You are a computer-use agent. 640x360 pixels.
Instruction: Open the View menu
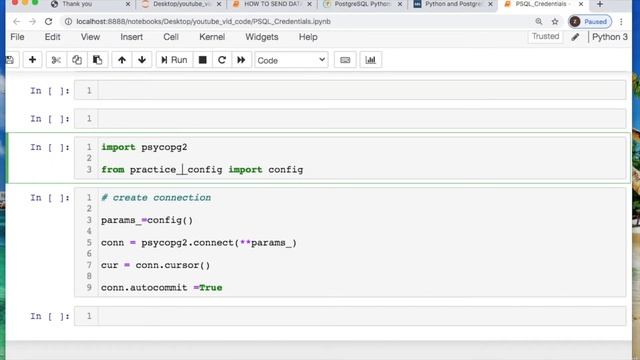pyautogui.click(x=90, y=37)
